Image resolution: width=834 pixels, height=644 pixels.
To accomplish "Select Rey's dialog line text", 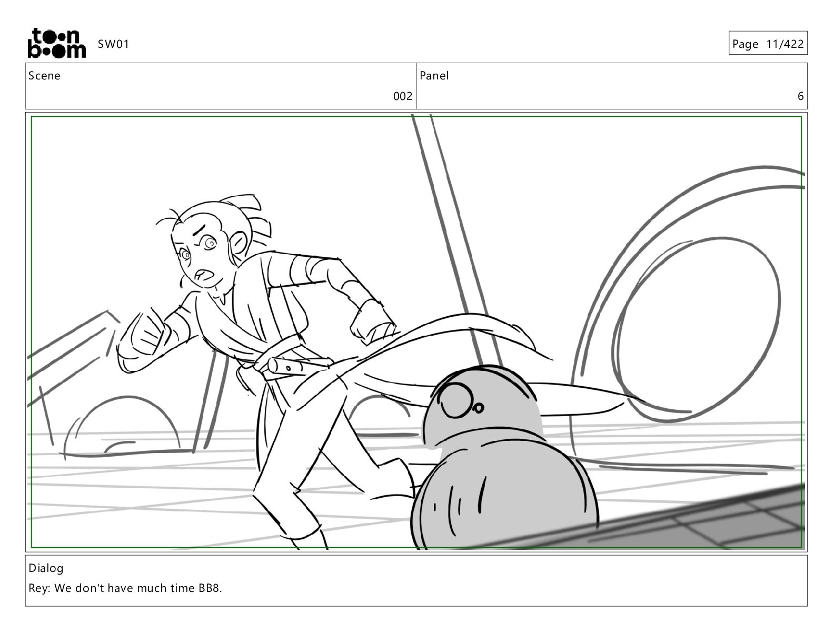I will (x=125, y=588).
